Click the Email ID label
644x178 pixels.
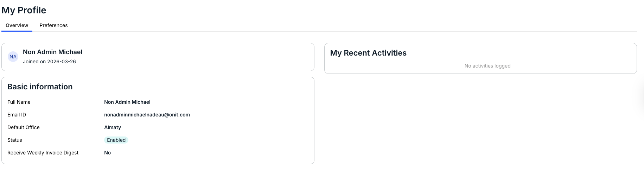[x=17, y=115]
